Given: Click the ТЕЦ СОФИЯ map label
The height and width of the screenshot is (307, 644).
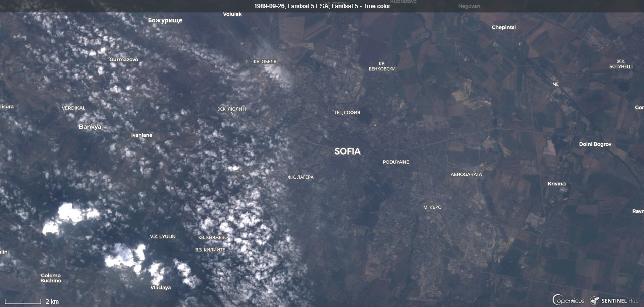Looking at the screenshot, I should [x=347, y=113].
